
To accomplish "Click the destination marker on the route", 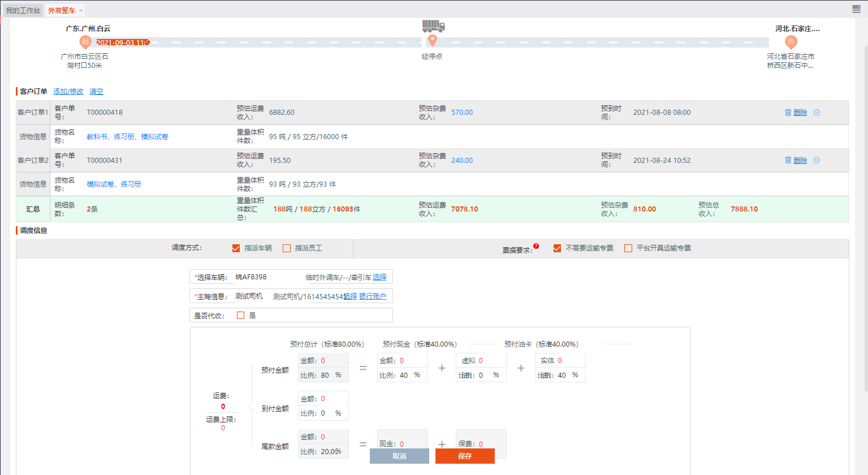I will pyautogui.click(x=791, y=41).
